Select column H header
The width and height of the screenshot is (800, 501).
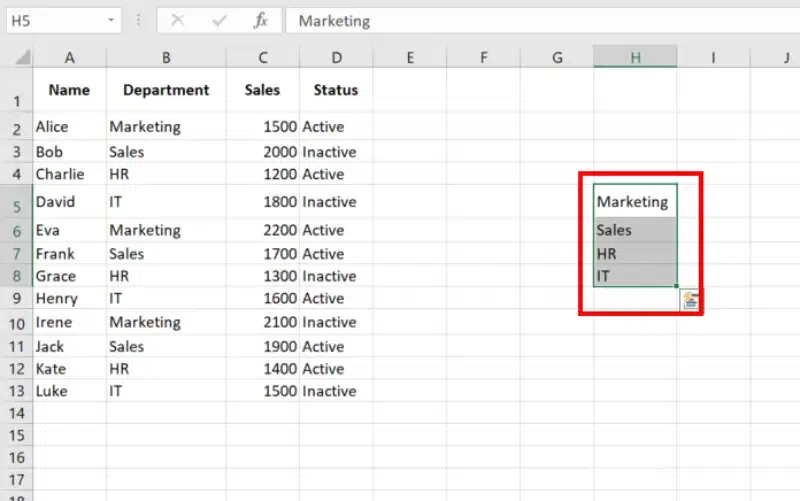point(635,58)
